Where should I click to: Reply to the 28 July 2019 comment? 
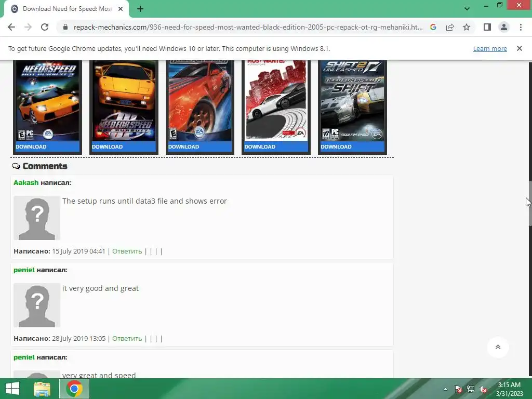[x=127, y=338]
